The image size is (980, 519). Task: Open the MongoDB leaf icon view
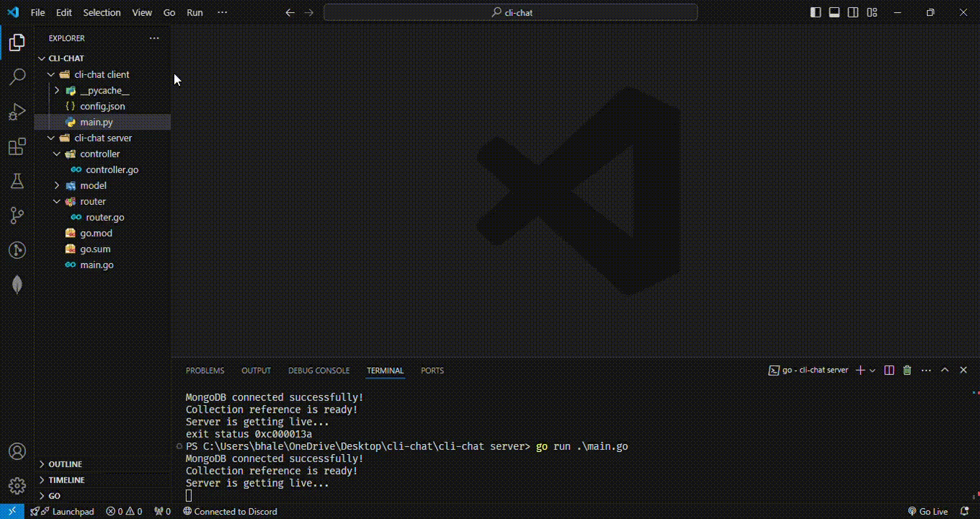tap(17, 285)
